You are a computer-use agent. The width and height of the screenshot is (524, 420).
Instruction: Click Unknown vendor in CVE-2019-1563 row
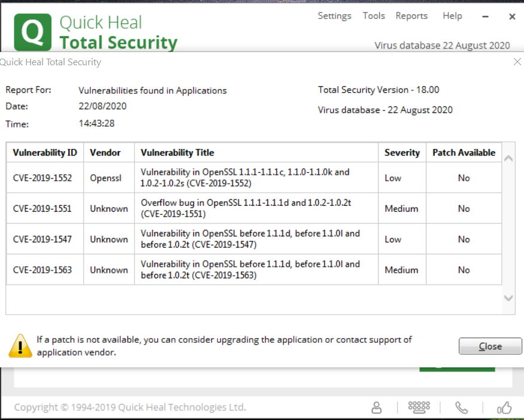pos(109,270)
